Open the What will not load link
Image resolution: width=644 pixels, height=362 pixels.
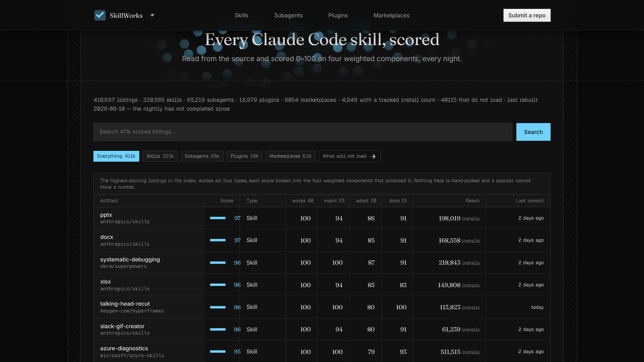350,156
